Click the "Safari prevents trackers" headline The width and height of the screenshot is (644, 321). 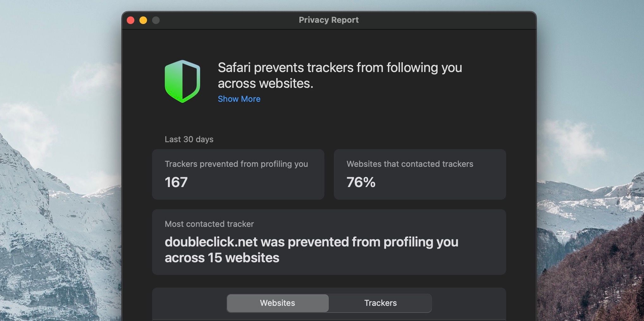point(340,68)
